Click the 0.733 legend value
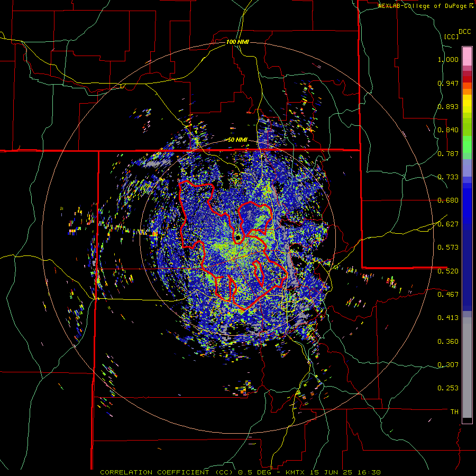This screenshot has height=476, width=476. click(x=448, y=177)
